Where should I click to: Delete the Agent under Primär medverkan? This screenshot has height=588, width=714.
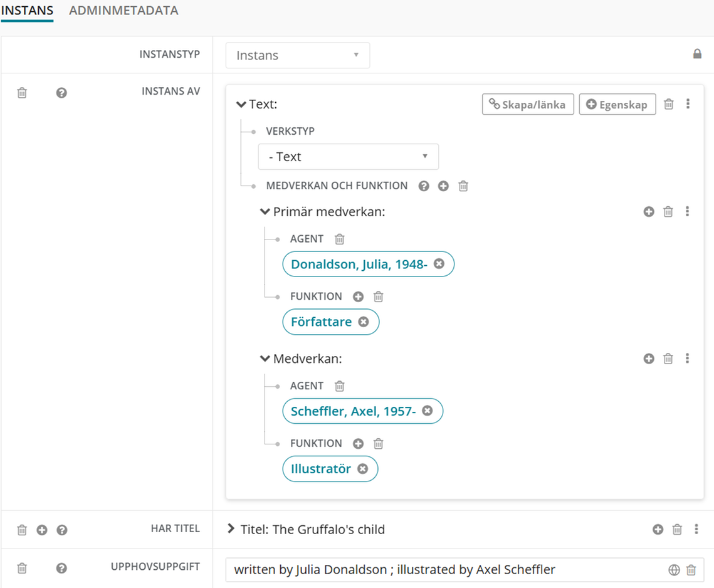(x=339, y=239)
